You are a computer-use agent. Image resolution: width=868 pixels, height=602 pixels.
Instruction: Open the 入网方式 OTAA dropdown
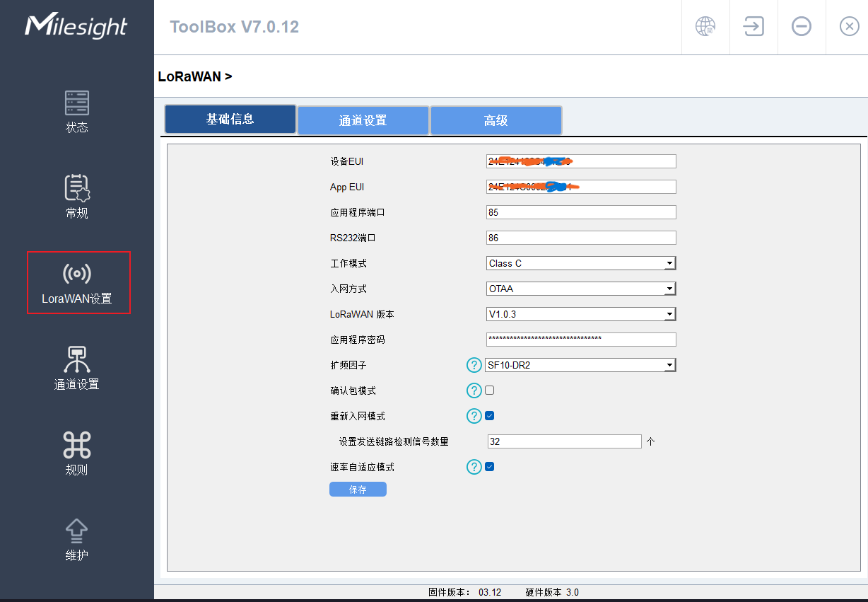pos(581,289)
